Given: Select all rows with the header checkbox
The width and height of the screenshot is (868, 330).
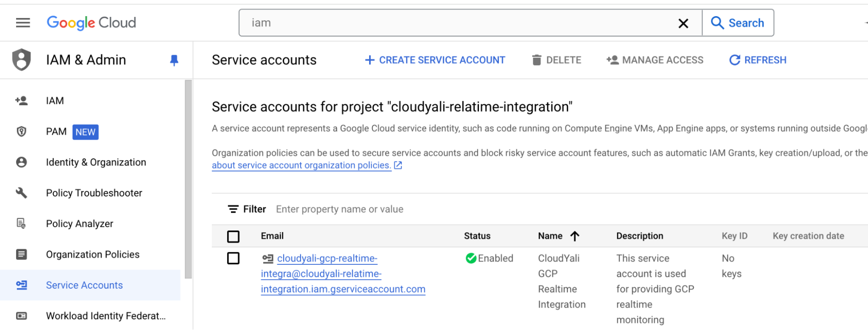Looking at the screenshot, I should point(233,237).
